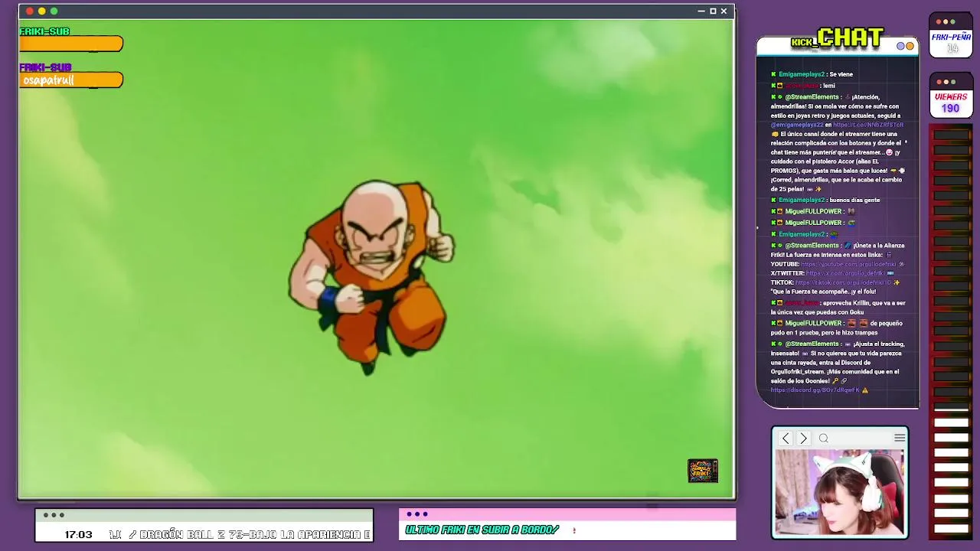Open the search magnifier in webcam panel

click(824, 439)
